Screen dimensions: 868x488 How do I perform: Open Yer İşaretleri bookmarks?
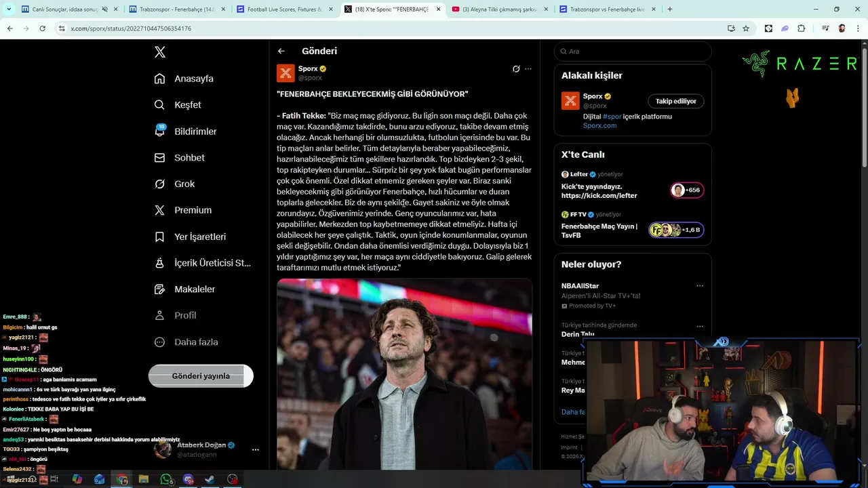click(x=190, y=237)
